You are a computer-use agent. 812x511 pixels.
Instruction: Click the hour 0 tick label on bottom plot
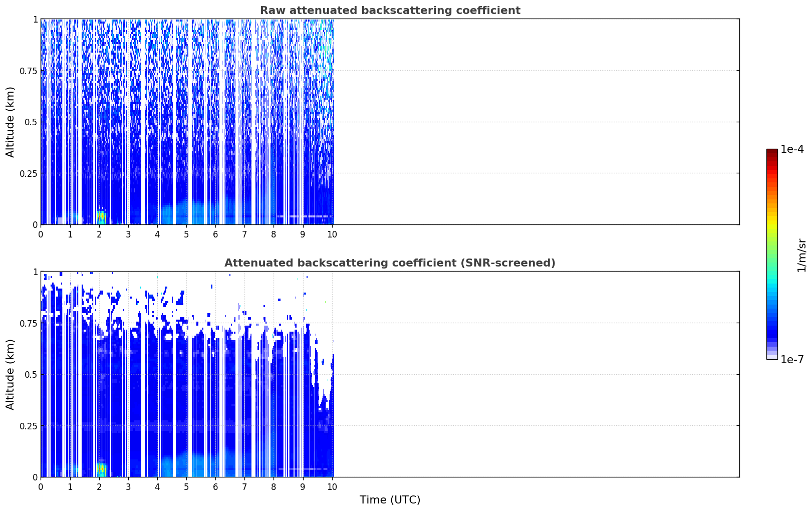pyautogui.click(x=41, y=487)
